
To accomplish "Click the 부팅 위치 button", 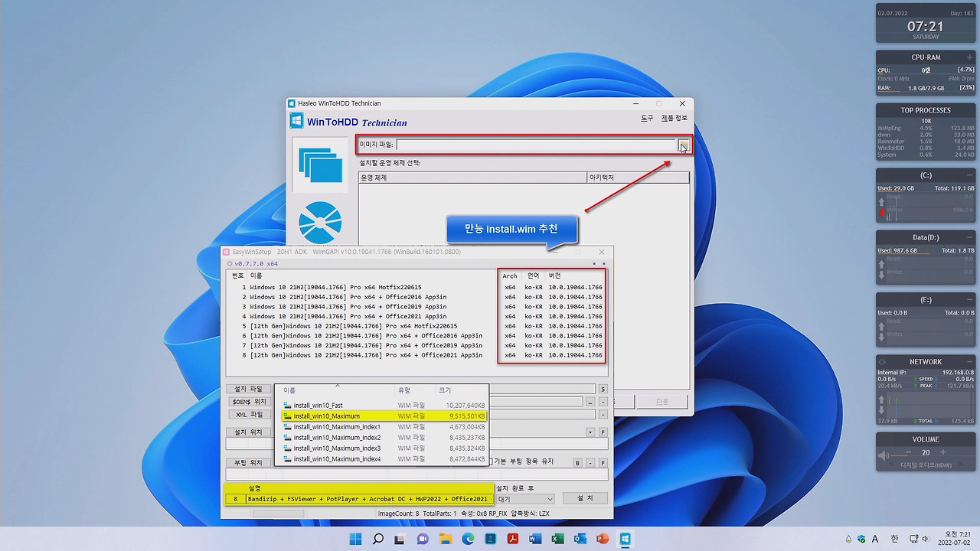I will point(248,463).
